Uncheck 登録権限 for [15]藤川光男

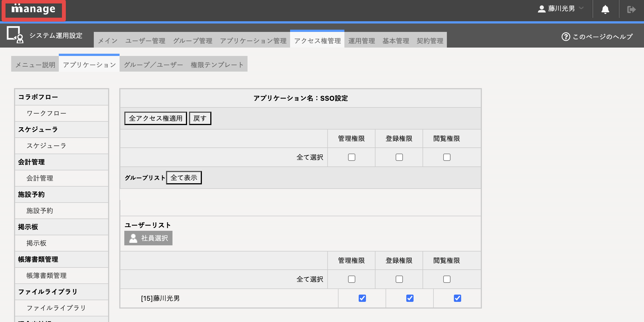coord(410,298)
